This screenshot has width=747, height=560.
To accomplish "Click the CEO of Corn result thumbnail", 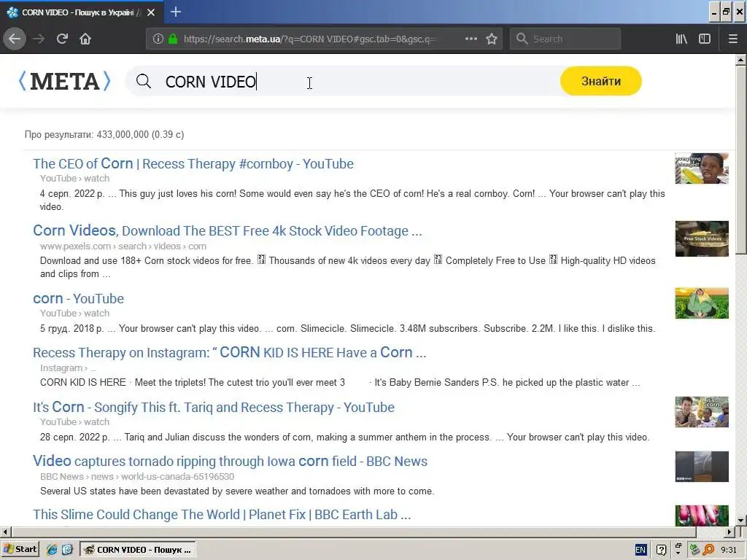I will click(x=702, y=168).
